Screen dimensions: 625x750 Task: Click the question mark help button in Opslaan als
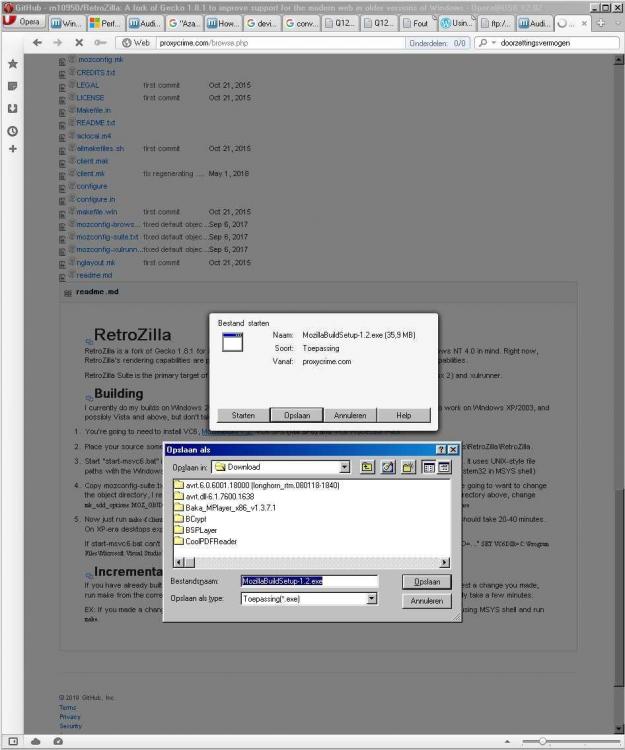(x=441, y=450)
